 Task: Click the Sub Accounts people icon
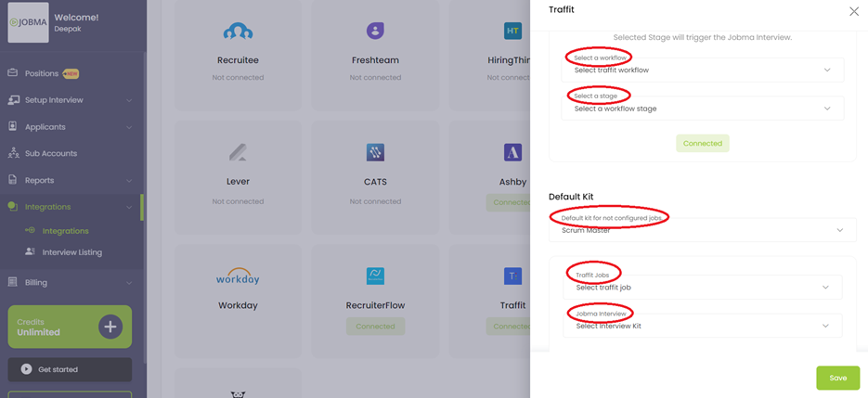point(13,153)
